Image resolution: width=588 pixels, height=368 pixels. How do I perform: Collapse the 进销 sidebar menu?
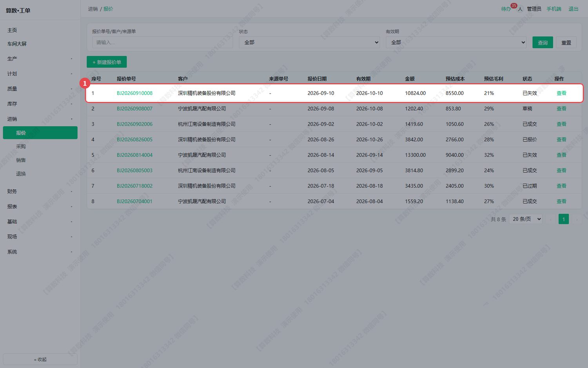(x=40, y=119)
